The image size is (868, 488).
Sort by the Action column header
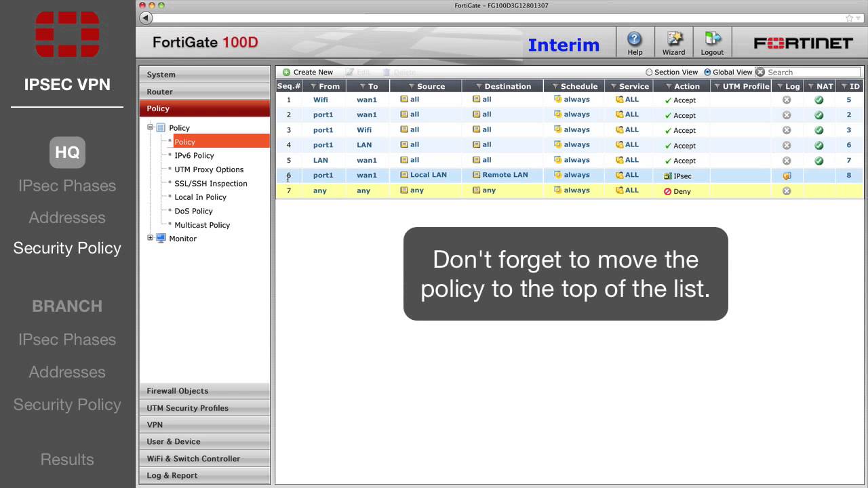pyautogui.click(x=682, y=86)
